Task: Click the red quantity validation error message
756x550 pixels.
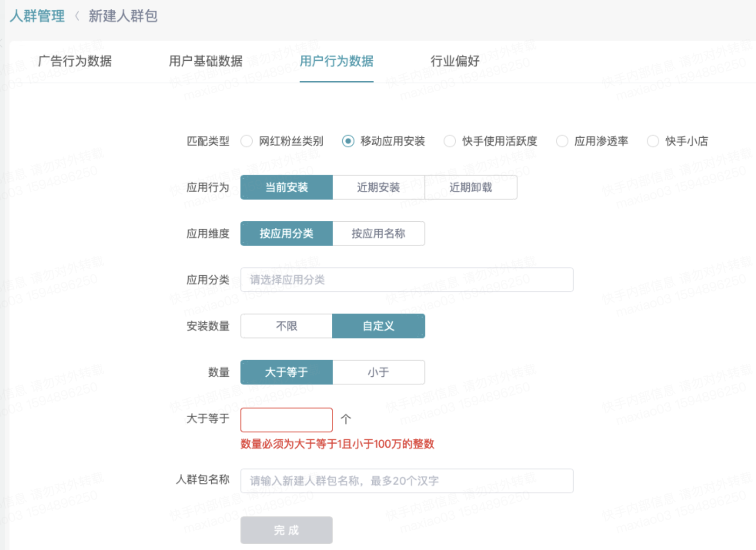Action: [337, 444]
